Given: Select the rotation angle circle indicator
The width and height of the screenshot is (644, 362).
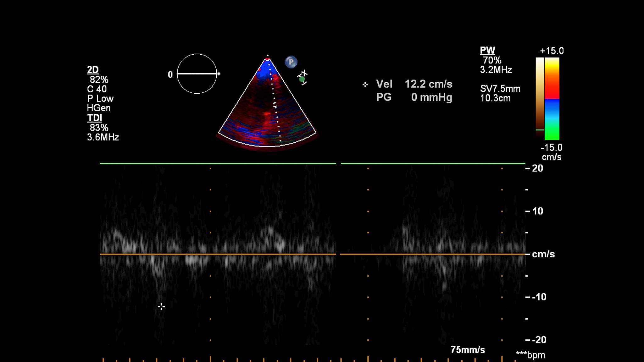Looking at the screenshot, I should (x=197, y=74).
